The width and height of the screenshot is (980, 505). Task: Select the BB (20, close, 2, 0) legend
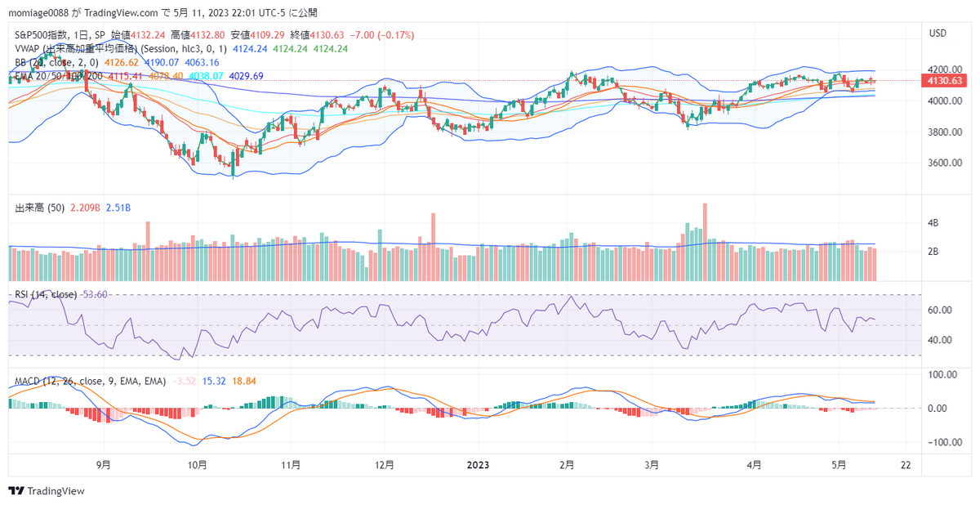coord(57,62)
